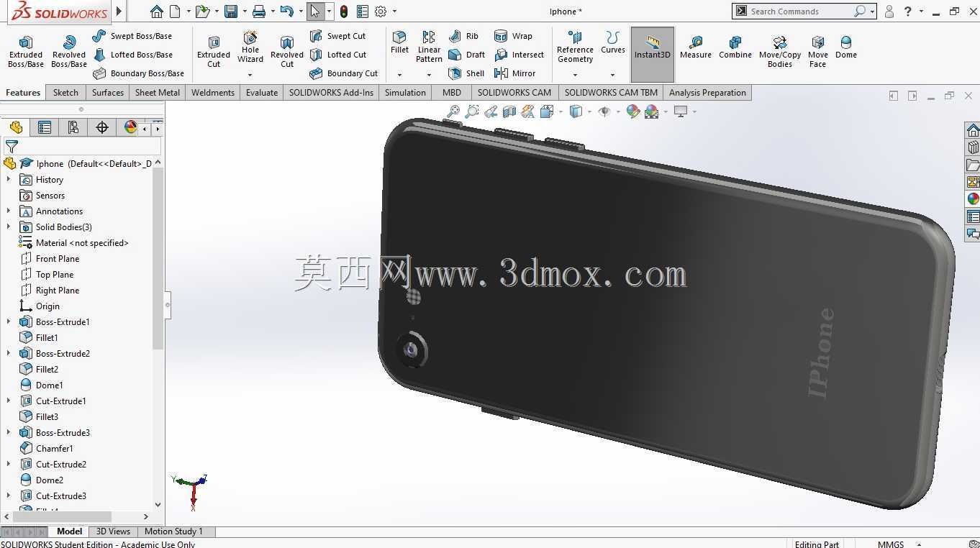The image size is (980, 548).
Task: Open the Hole Wizard dropdown arrow
Action: coord(250,75)
